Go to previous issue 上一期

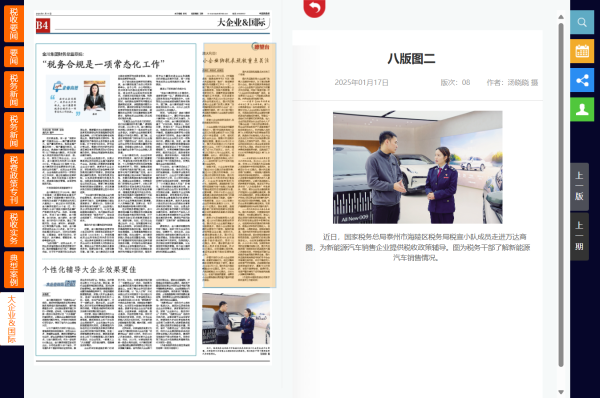pyautogui.click(x=579, y=237)
